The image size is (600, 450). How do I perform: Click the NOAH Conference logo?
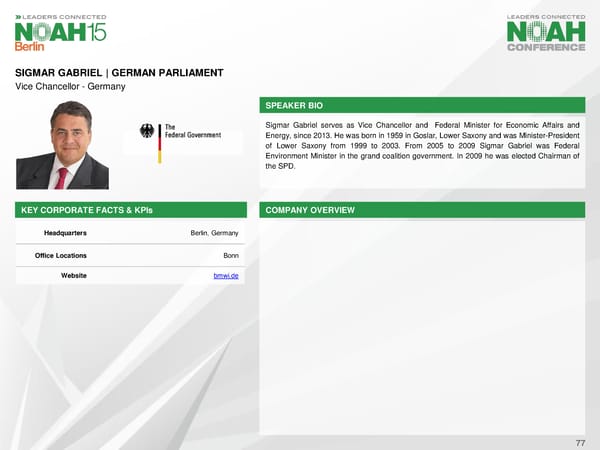pos(545,33)
